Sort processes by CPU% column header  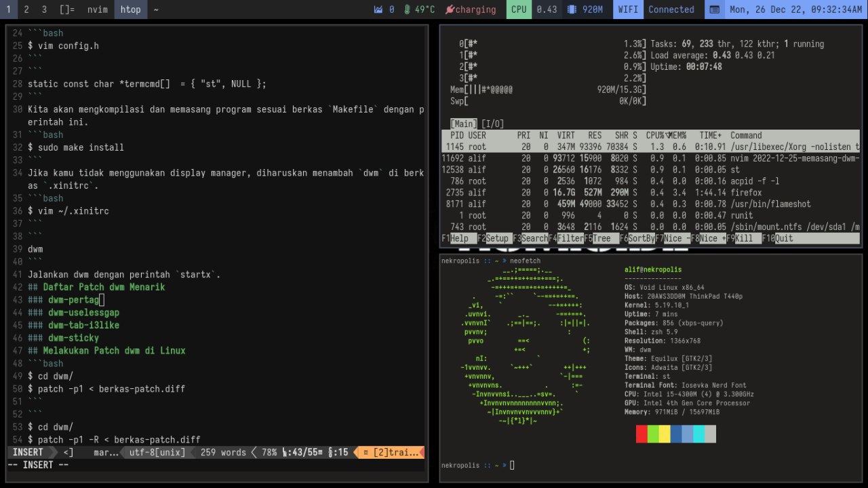pos(656,135)
